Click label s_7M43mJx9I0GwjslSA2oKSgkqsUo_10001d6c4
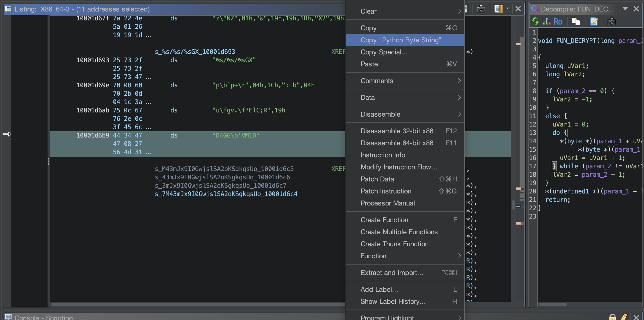This screenshot has width=644, height=320. [x=226, y=194]
